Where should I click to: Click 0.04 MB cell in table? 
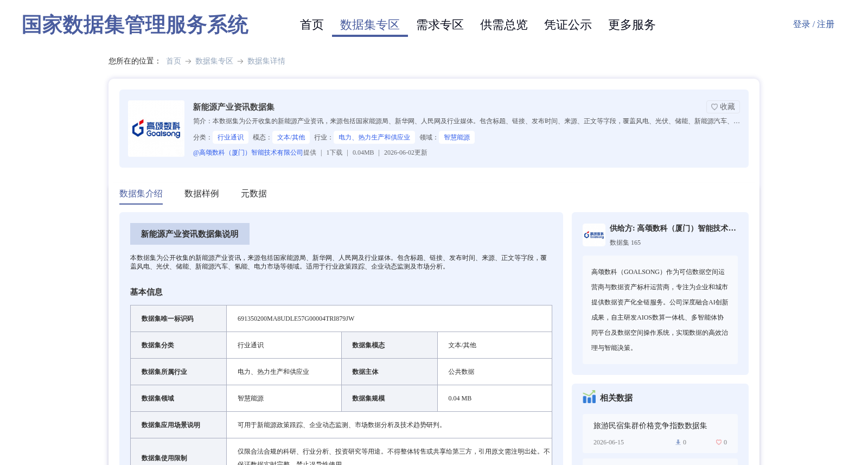pyautogui.click(x=460, y=398)
